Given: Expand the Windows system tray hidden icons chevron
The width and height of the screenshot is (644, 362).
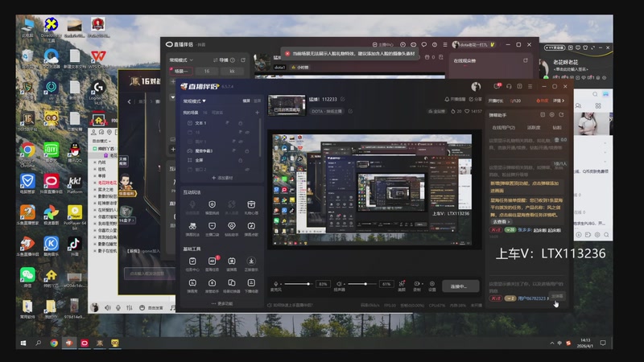Looking at the screenshot, I should [x=551, y=343].
